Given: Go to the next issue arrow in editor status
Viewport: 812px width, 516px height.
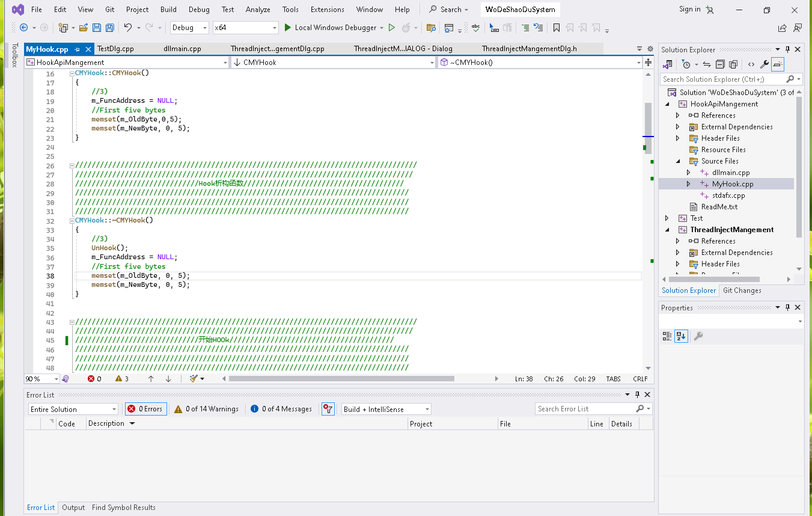Looking at the screenshot, I should click(168, 379).
